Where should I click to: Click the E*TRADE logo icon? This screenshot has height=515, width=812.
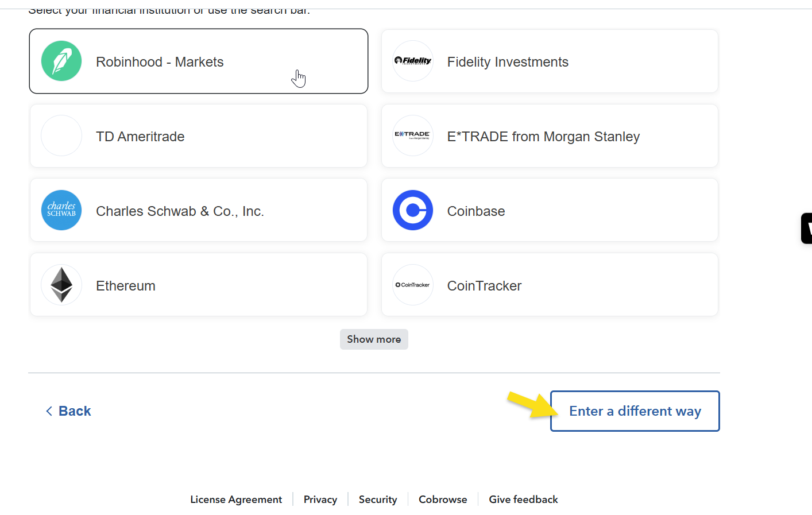point(413,135)
